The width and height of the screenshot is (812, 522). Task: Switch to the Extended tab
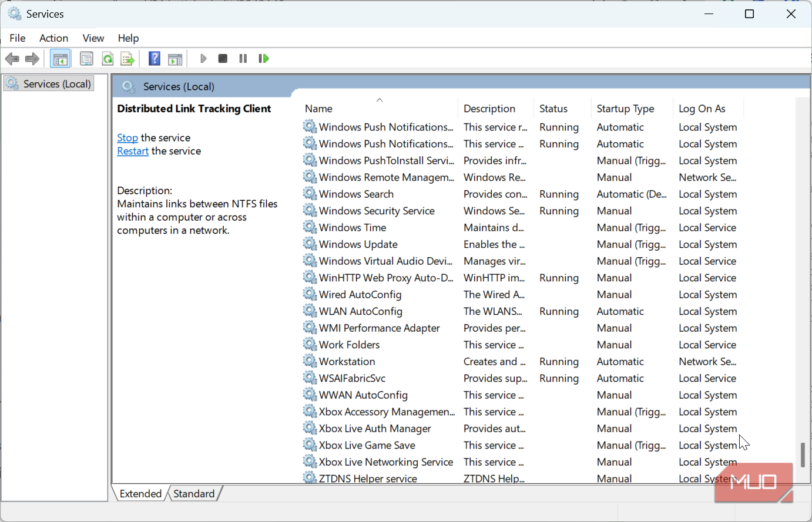pyautogui.click(x=140, y=493)
